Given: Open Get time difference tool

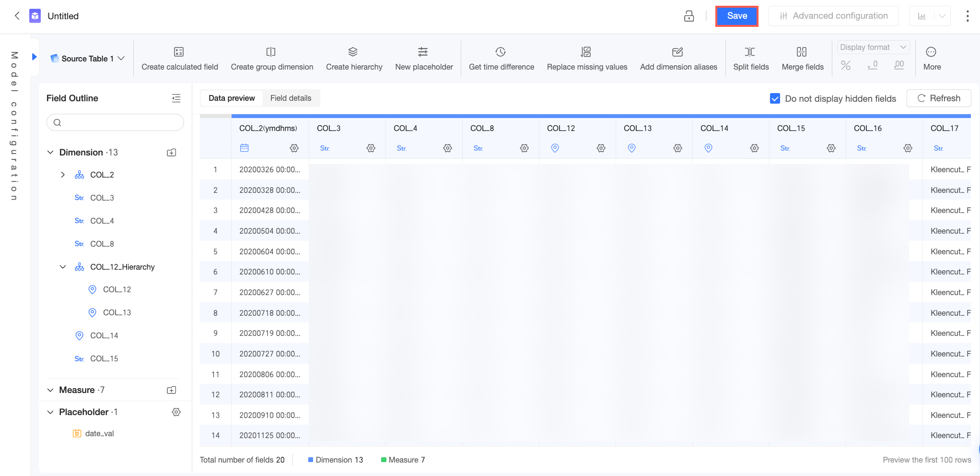Looking at the screenshot, I should [501, 59].
